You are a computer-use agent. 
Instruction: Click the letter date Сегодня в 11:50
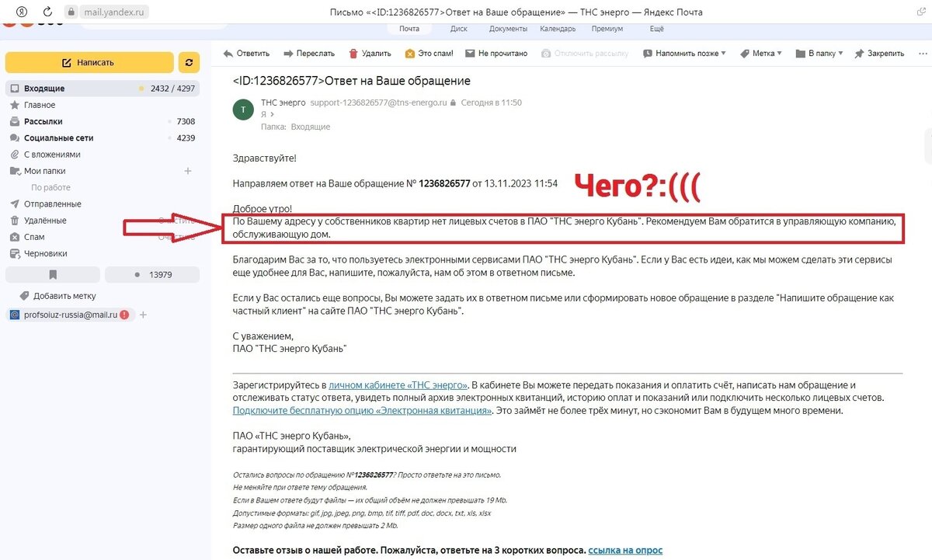pos(492,103)
